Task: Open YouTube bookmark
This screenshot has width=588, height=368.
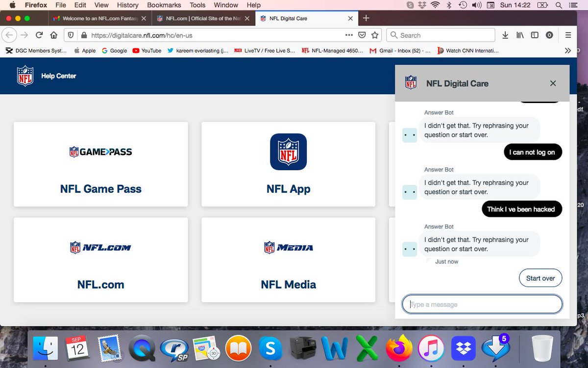Action: click(147, 50)
